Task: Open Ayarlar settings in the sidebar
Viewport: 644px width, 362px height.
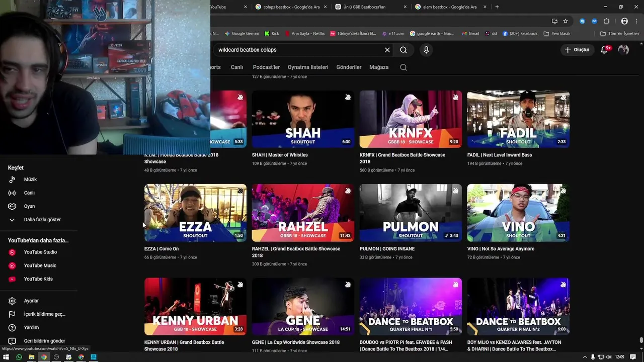Action: (x=39, y=301)
